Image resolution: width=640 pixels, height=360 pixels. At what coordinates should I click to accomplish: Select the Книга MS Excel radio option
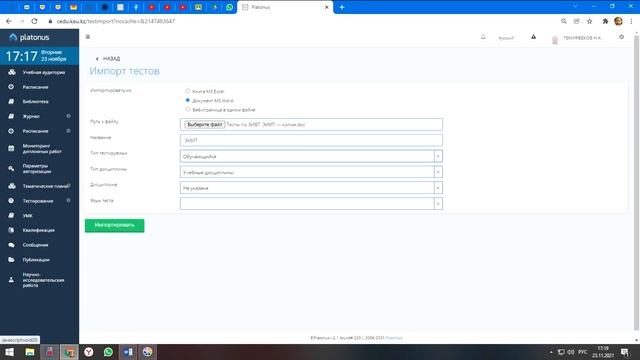point(188,91)
